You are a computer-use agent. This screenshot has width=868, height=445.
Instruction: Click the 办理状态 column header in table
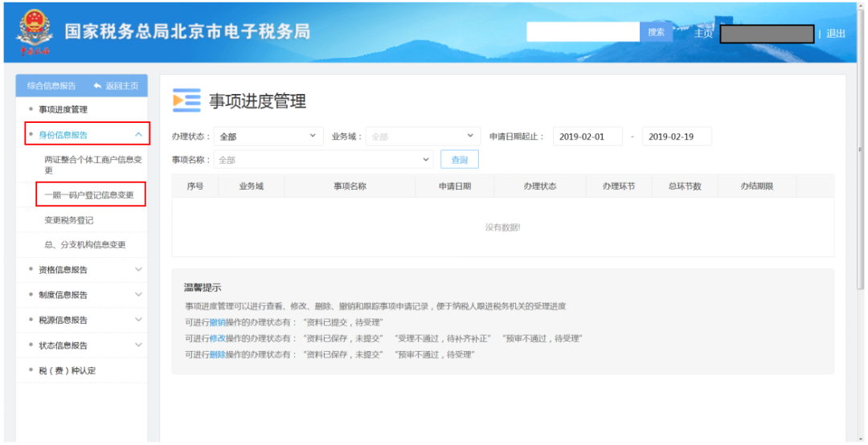tap(540, 186)
